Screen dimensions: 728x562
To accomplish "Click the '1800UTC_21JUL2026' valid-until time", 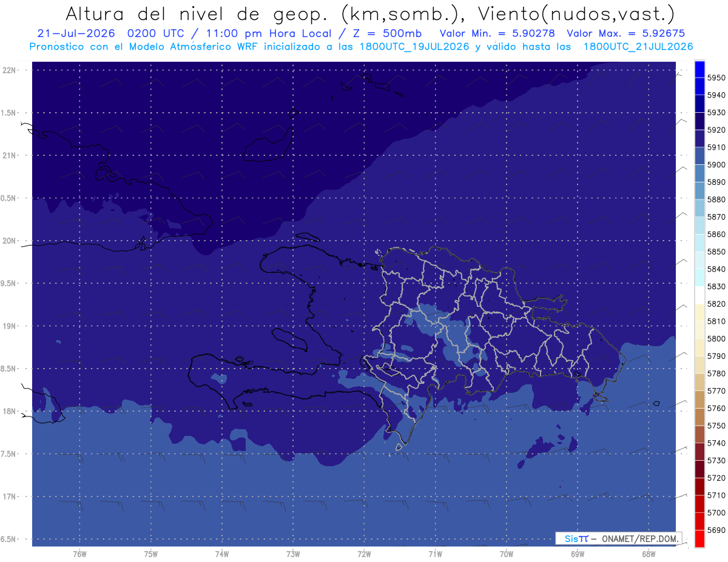I will (x=638, y=47).
